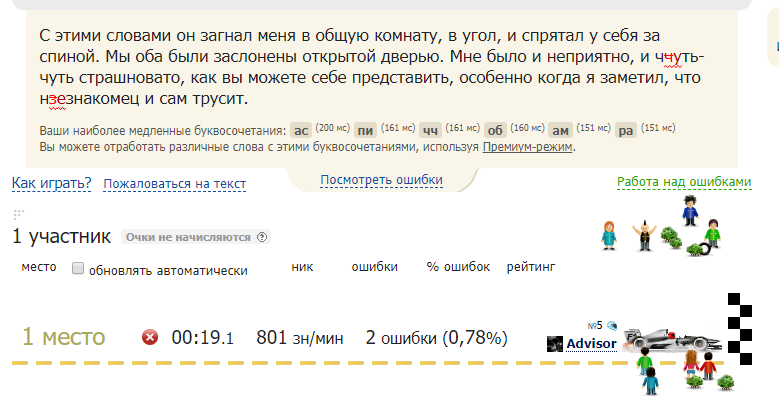Screen dimensions: 779x415
Task: Open the Премиум-режим link
Action: pyautogui.click(x=528, y=147)
